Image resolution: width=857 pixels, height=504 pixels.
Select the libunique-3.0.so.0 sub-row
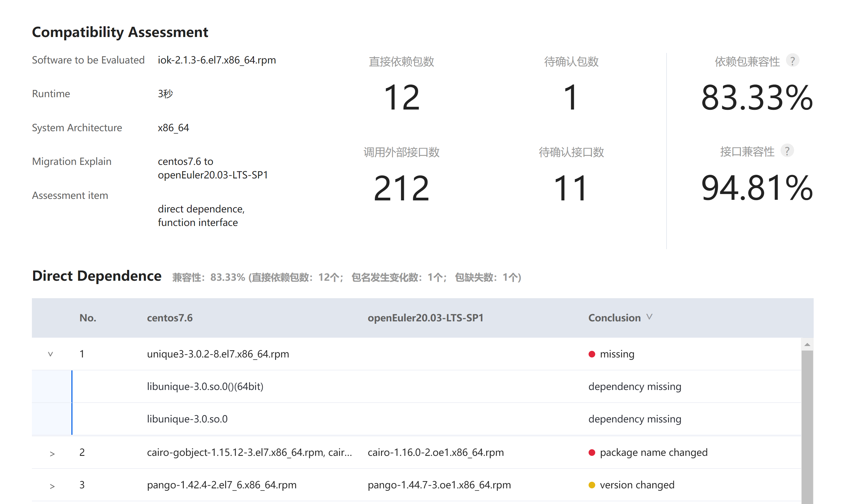point(187,419)
